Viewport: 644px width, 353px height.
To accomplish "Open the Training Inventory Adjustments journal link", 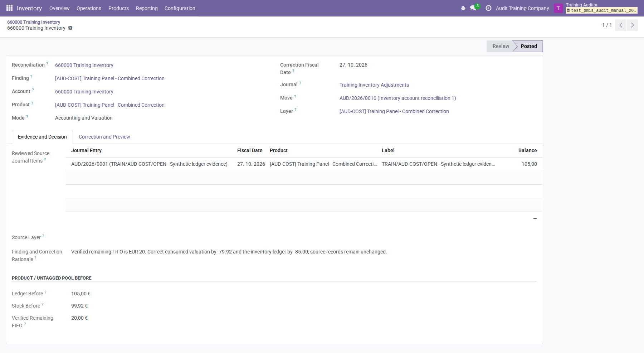I will point(374,85).
